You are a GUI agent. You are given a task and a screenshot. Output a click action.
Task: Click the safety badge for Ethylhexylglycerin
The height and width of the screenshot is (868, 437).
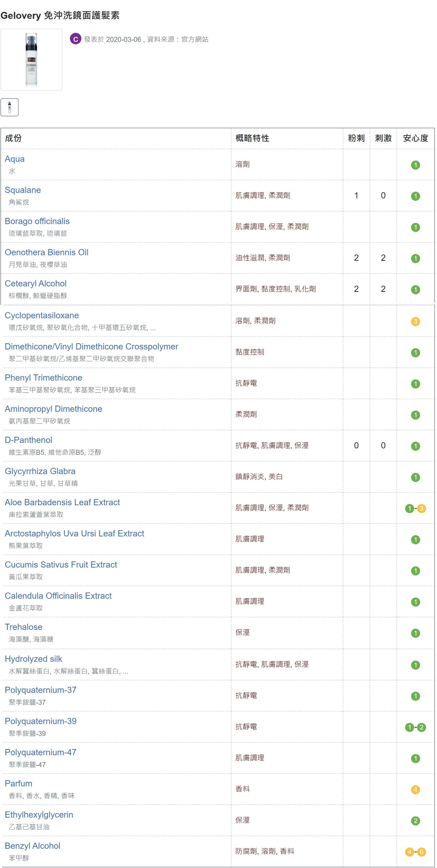coord(415,820)
